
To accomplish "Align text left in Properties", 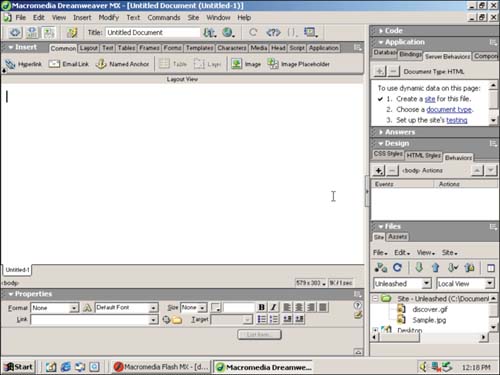I will coord(287,307).
